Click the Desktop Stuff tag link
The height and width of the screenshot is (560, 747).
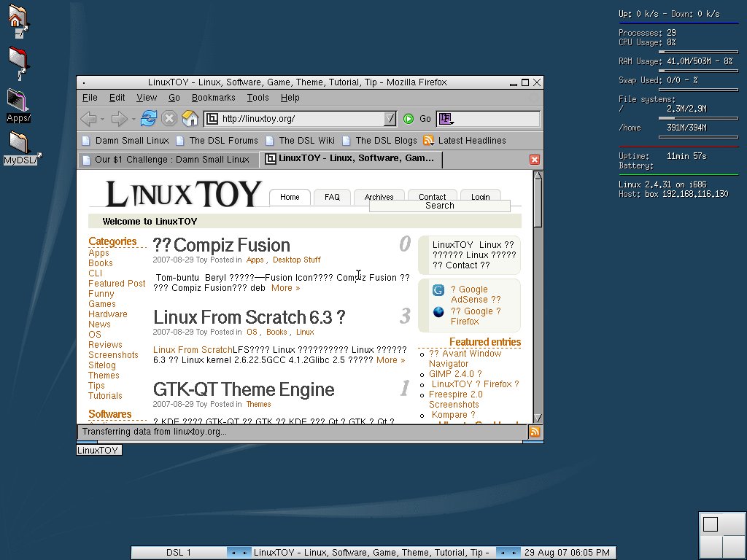coord(296,260)
